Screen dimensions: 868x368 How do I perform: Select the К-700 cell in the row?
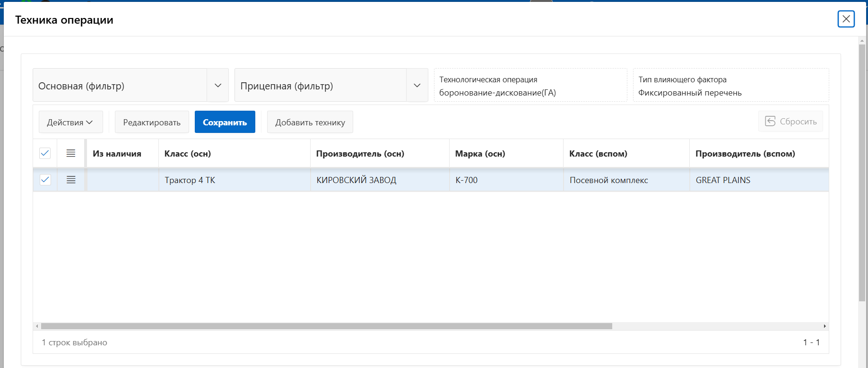tap(467, 180)
